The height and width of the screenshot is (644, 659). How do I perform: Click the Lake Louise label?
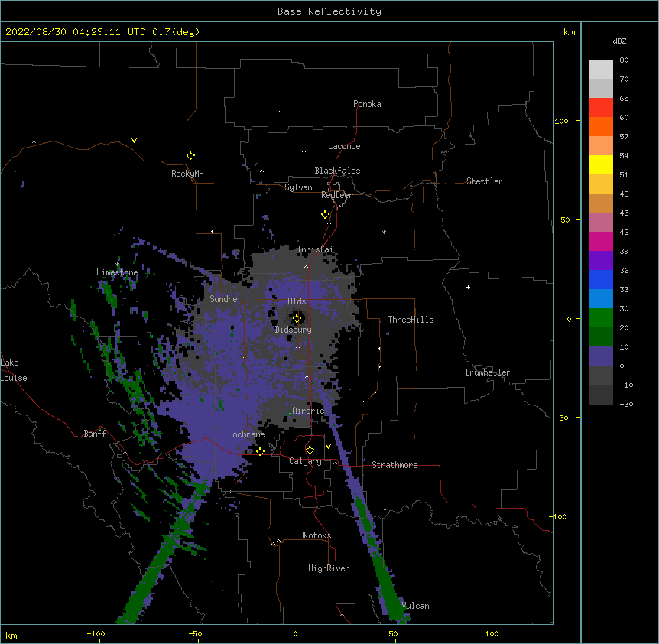[13, 370]
